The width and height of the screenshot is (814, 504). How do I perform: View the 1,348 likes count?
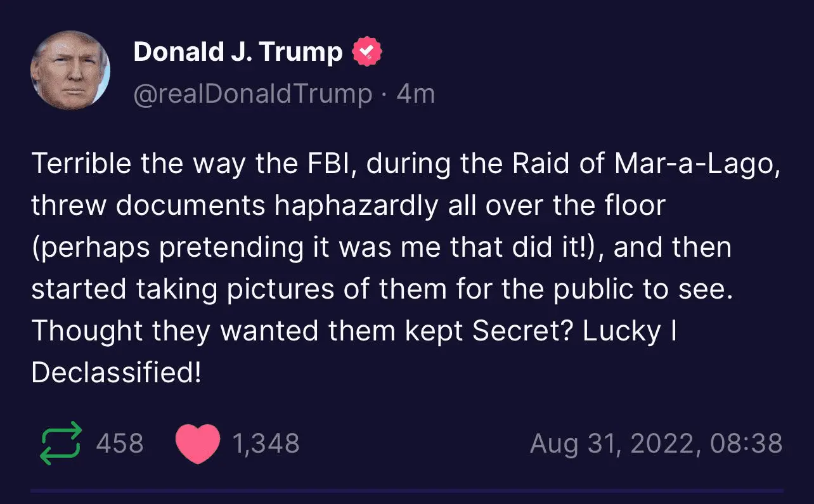[266, 443]
